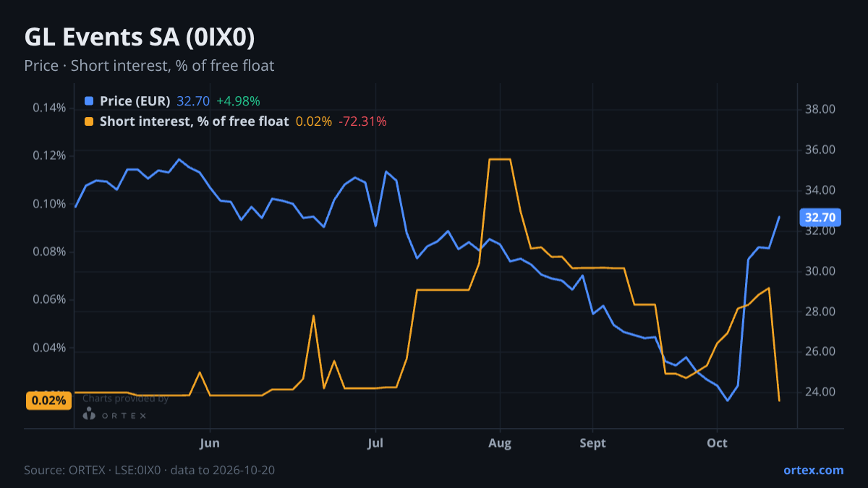Image resolution: width=868 pixels, height=488 pixels.
Task: Click the -72.31% short interest change figure
Action: point(362,121)
